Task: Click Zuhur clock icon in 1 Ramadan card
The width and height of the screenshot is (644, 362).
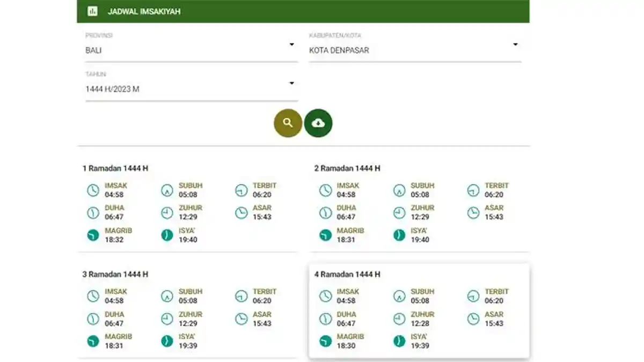Action: click(x=167, y=213)
